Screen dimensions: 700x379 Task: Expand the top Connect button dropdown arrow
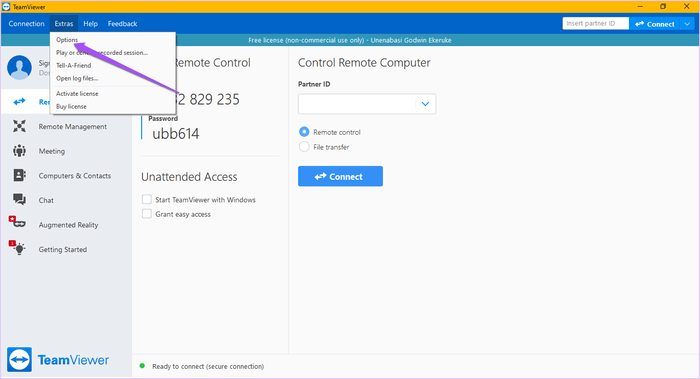[688, 24]
